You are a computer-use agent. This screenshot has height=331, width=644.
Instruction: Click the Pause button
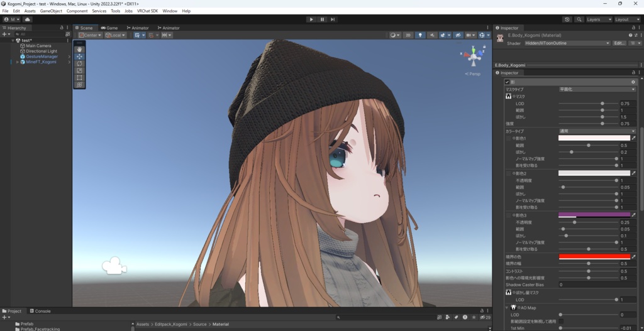pyautogui.click(x=322, y=19)
